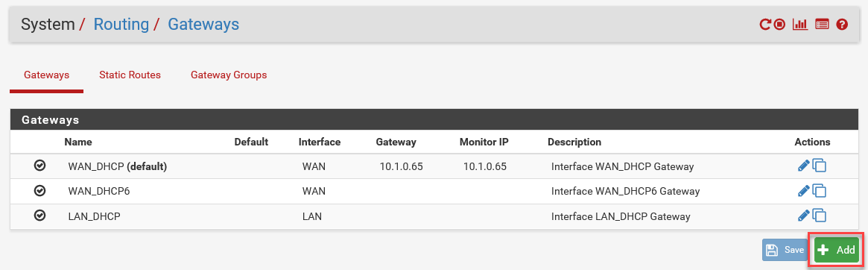Copy the WAN_DHCP gateway entry
The image size is (868, 270).
820,166
